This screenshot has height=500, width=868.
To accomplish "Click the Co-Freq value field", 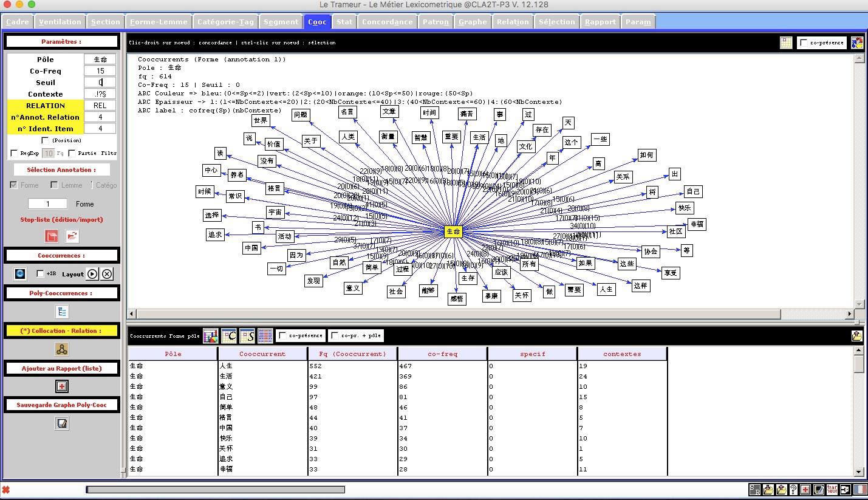I will 100,71.
